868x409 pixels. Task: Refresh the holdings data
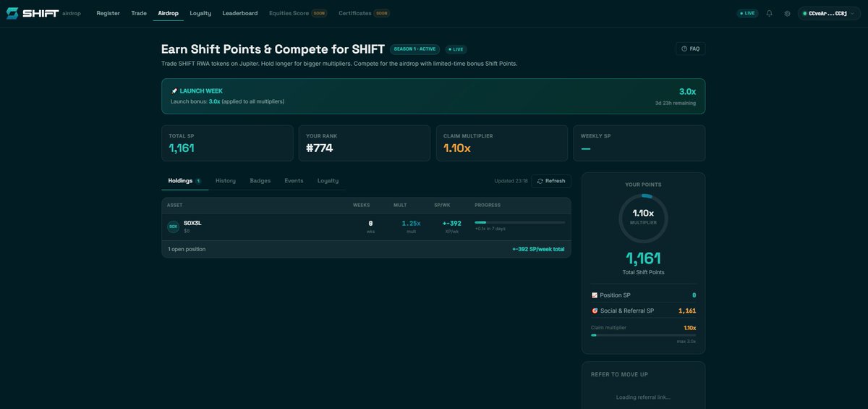550,181
